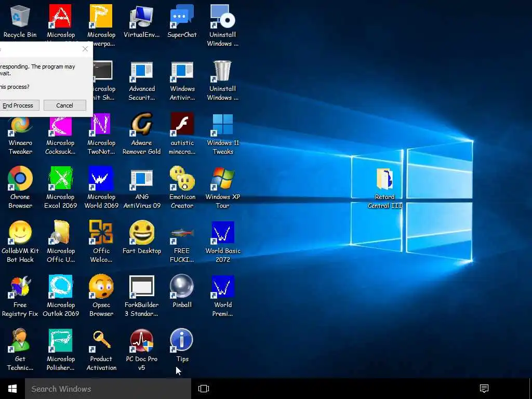This screenshot has width=532, height=399.
Task: Click End Process in the dialog
Action: [18, 105]
